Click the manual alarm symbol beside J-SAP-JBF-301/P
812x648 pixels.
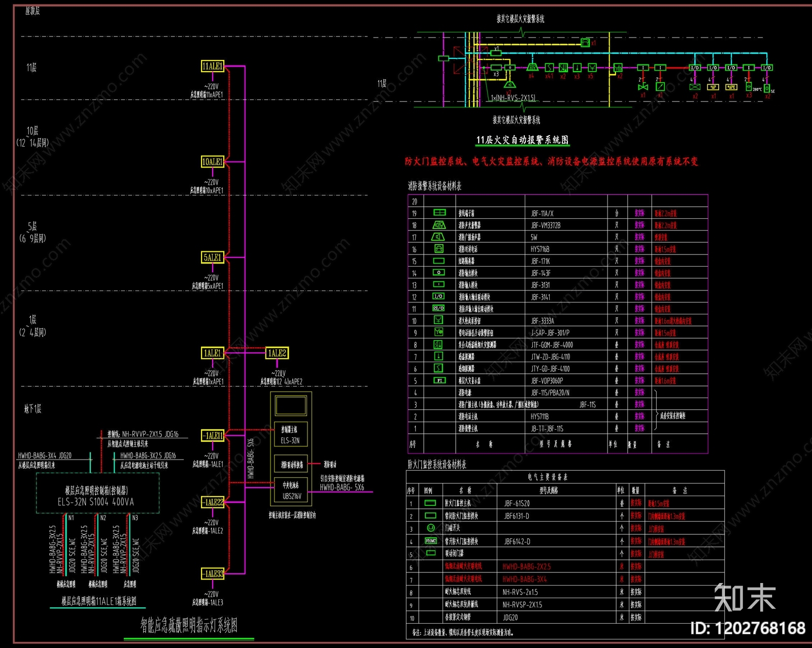(439, 332)
